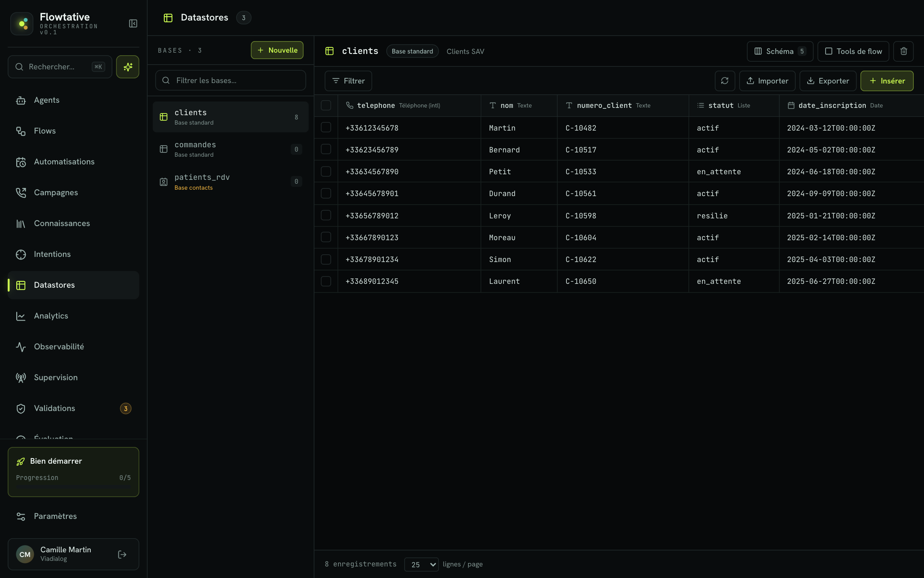The width and height of the screenshot is (924, 578).
Task: Tick the Laurent row checkbox
Action: pyautogui.click(x=326, y=281)
